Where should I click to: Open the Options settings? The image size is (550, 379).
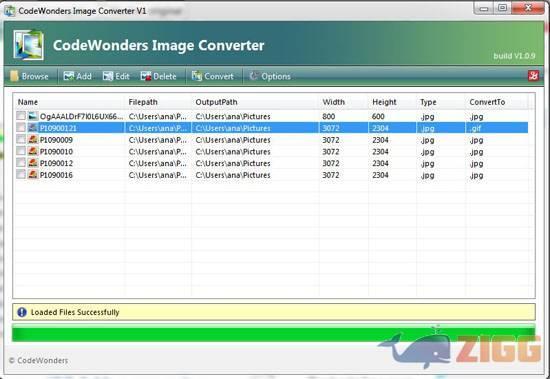[x=270, y=76]
